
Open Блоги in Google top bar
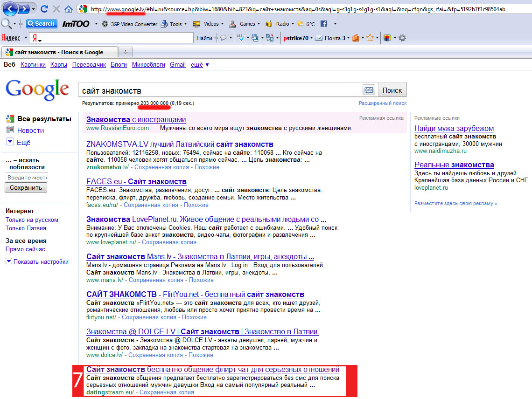pyautogui.click(x=119, y=64)
